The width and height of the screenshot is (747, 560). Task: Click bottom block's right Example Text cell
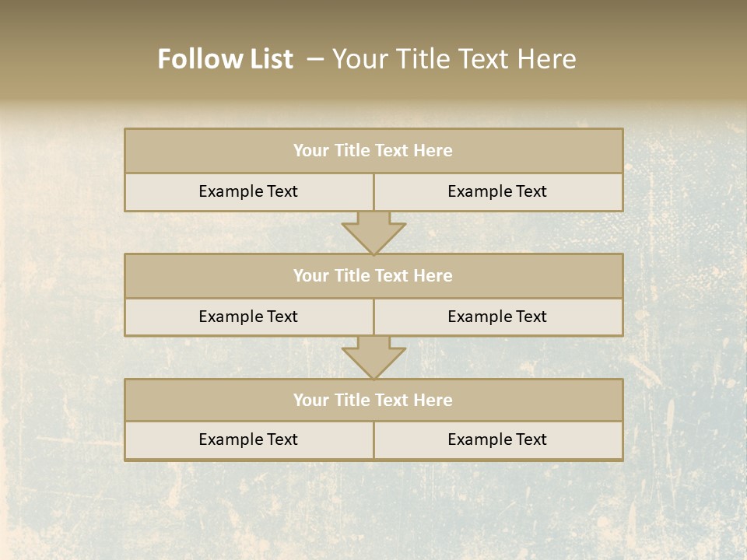point(497,439)
